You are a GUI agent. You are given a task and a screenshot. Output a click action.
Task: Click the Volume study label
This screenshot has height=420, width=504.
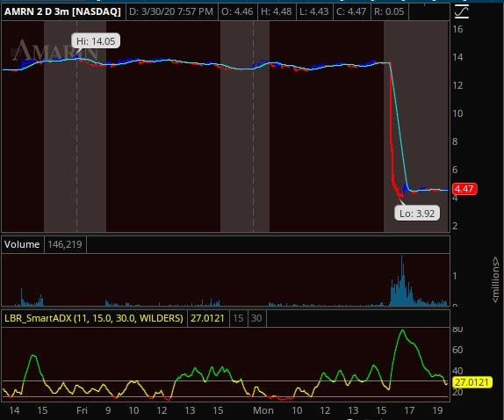22,244
